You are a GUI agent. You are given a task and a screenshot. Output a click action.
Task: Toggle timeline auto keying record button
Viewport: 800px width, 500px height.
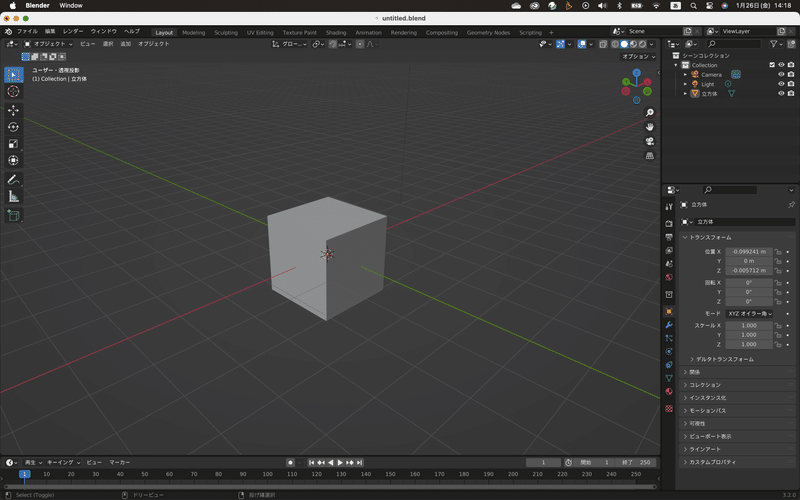(x=290, y=462)
